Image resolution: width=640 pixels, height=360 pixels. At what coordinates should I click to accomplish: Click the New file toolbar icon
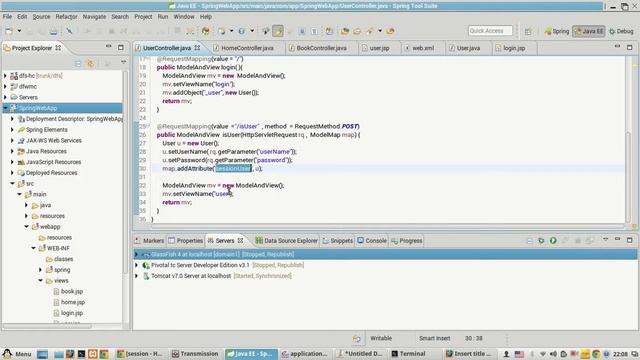coord(9,31)
